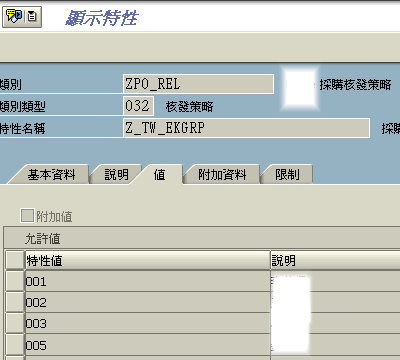Screen dimensions: 400x360
Task: Toggle the 附加值 checkbox
Action: (27, 216)
